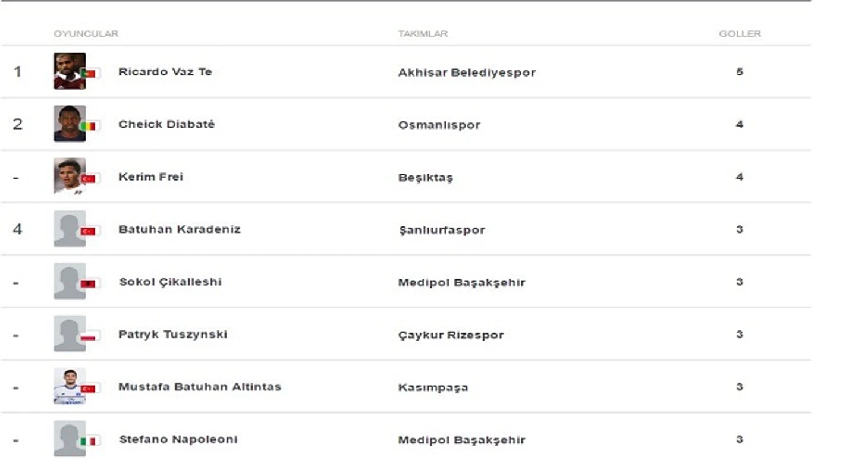868x460 pixels.
Task: Click Batuhan Karadeniz's placeholder avatar
Action: 69,229
